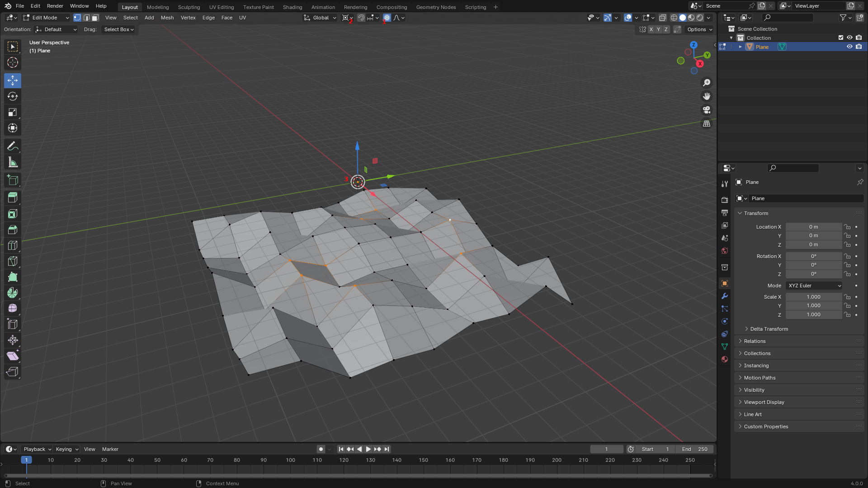Open the Keying popover in the timeline
This screenshot has width=868, height=488.
click(66, 449)
